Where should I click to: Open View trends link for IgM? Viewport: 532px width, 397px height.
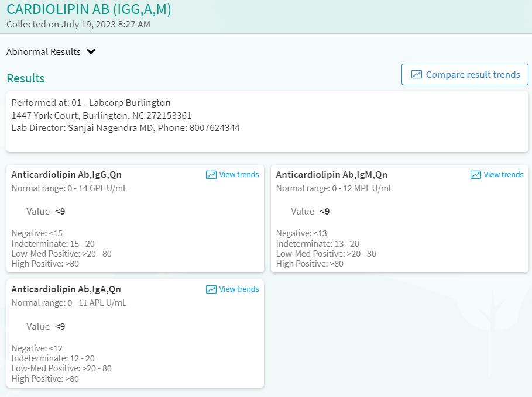[503, 175]
